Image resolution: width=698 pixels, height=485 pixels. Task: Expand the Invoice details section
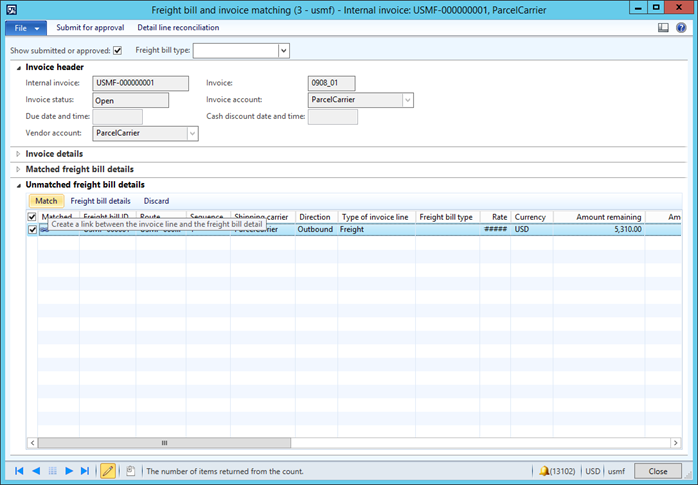(54, 154)
